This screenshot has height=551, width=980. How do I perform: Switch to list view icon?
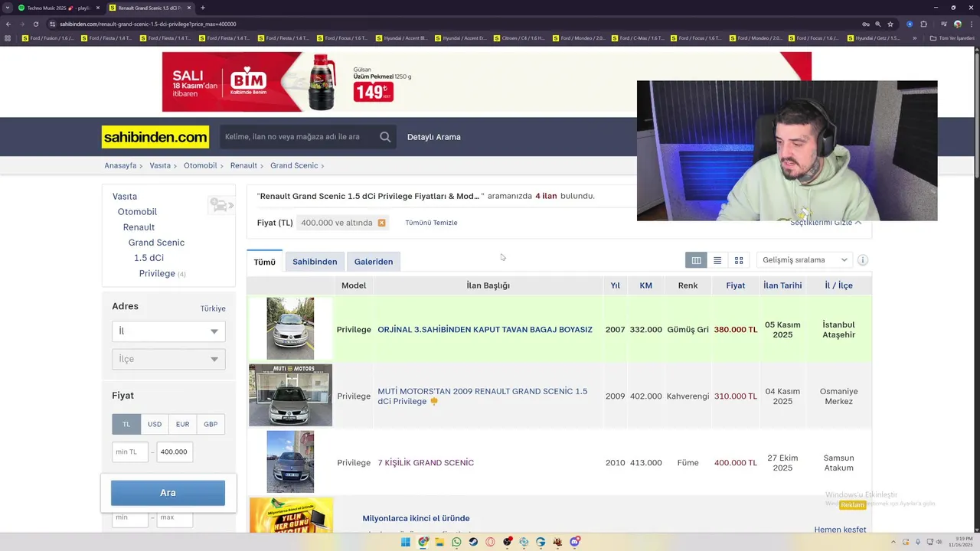coord(717,260)
